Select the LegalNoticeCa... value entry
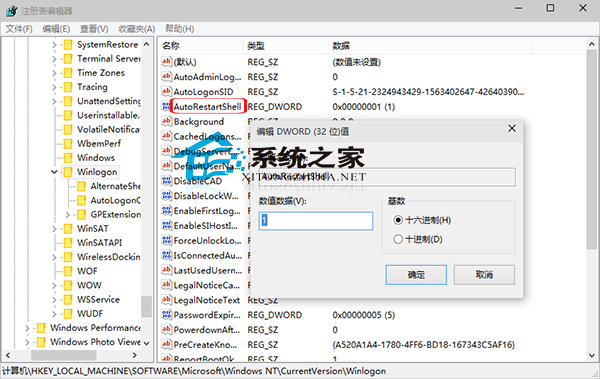The width and height of the screenshot is (600, 379). [x=207, y=285]
